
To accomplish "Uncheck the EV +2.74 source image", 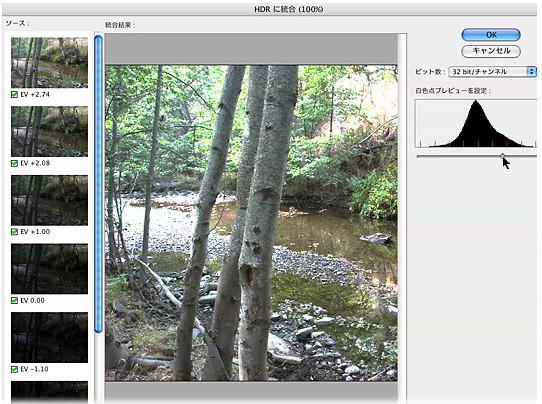I will [15, 94].
